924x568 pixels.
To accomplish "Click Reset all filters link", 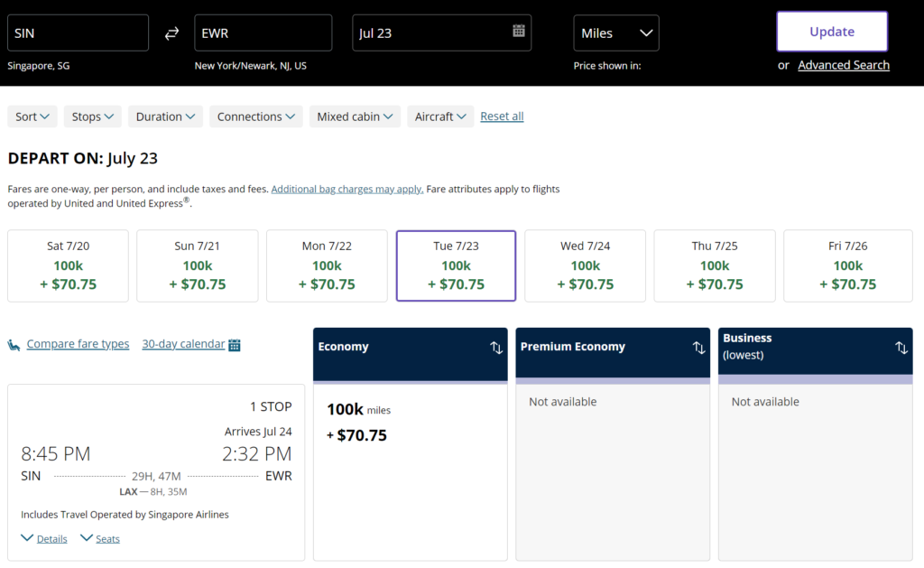I will 502,116.
